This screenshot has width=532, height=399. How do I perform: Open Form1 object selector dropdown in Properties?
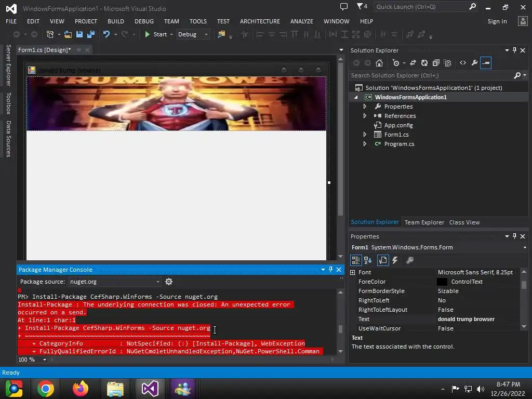pyautogui.click(x=525, y=247)
